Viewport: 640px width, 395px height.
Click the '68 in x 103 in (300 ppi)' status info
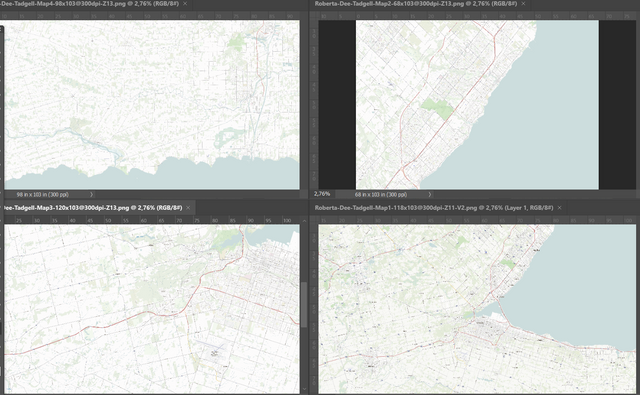[381, 195]
